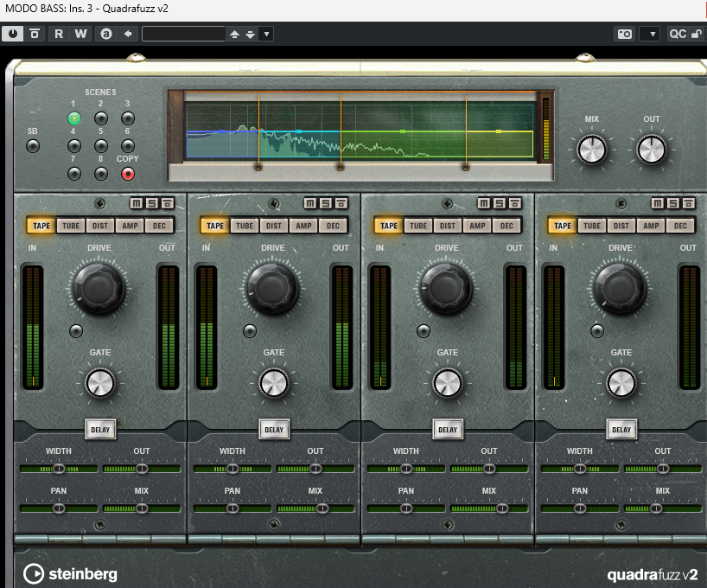Open the DELAY section of band 2
This screenshot has width=707, height=588.
274,430
